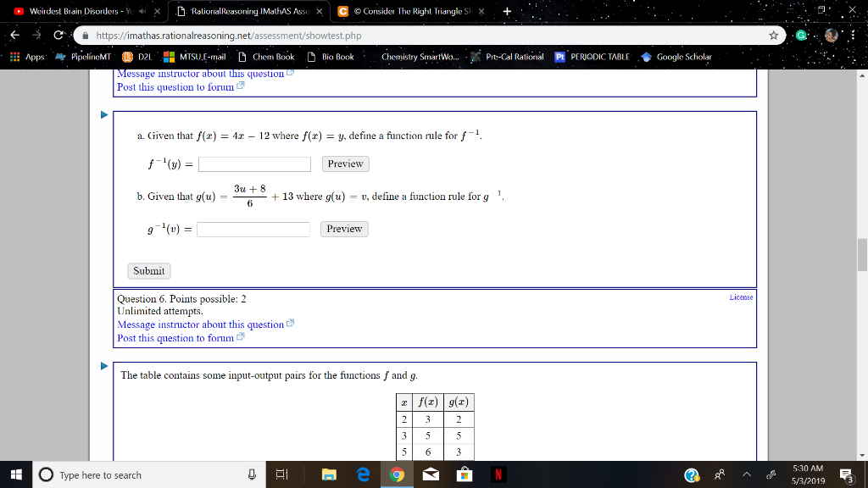This screenshot has height=488, width=868.
Task: Open Task View from the taskbar
Action: 281,474
